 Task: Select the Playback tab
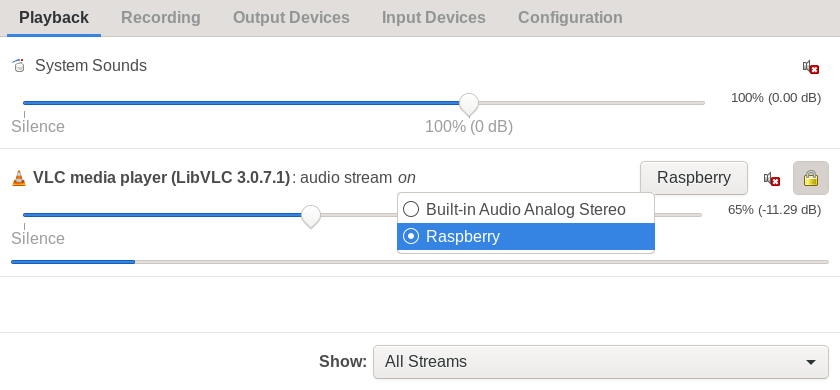click(54, 18)
